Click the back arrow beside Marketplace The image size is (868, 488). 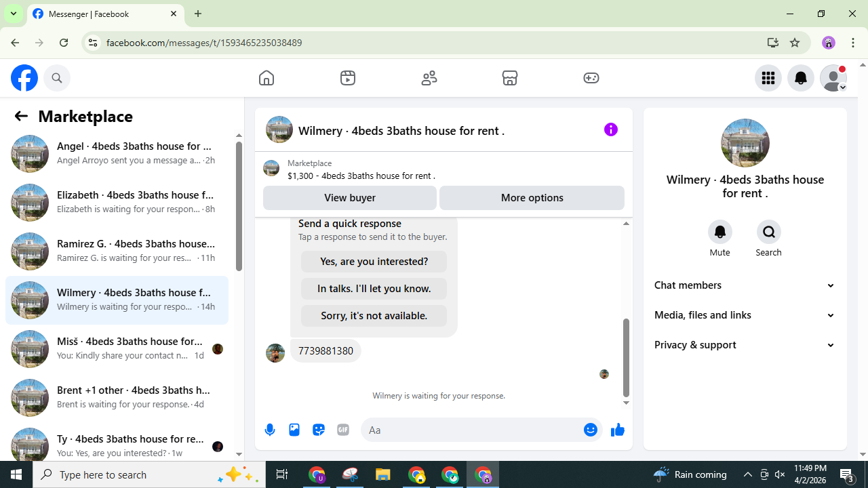[21, 116]
